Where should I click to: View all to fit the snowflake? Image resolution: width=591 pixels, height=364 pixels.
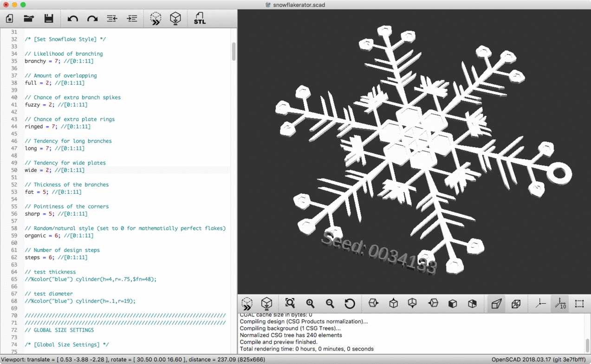click(x=290, y=303)
